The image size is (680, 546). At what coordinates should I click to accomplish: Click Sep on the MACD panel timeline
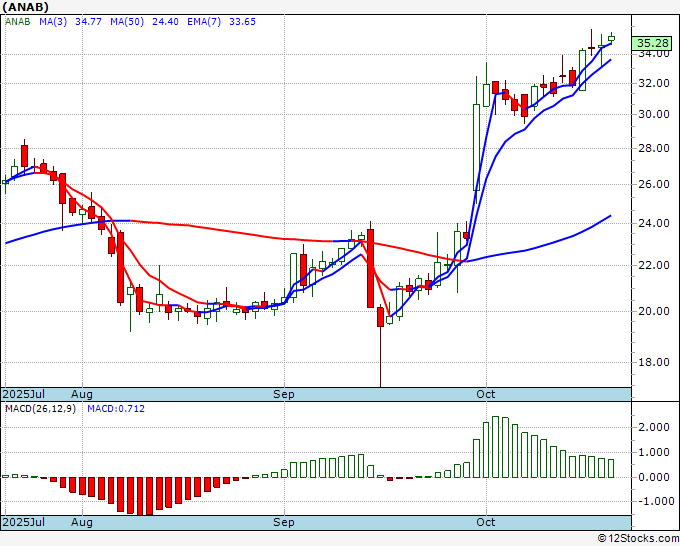(284, 522)
